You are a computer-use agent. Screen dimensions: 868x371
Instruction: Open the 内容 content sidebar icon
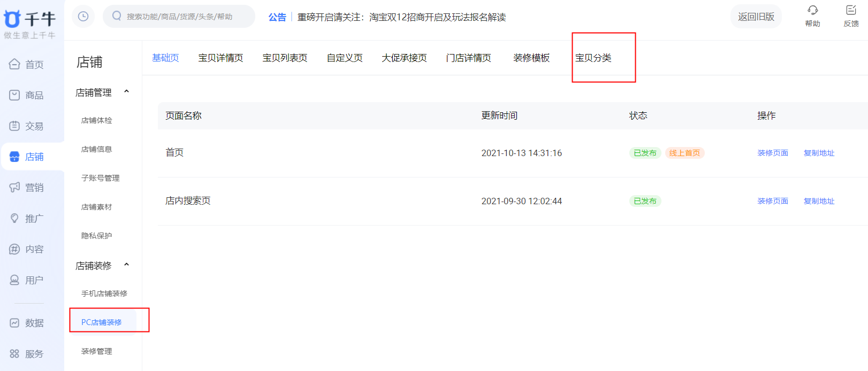point(14,249)
